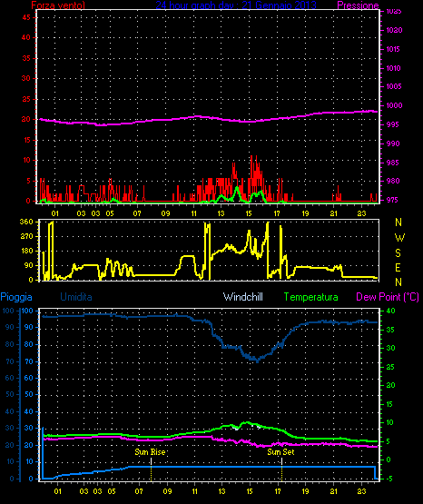Click red wind axis value 25

coord(26,99)
